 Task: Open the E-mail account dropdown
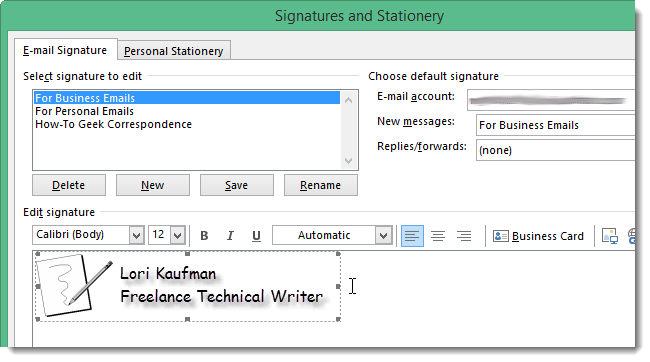pyautogui.click(x=551, y=100)
